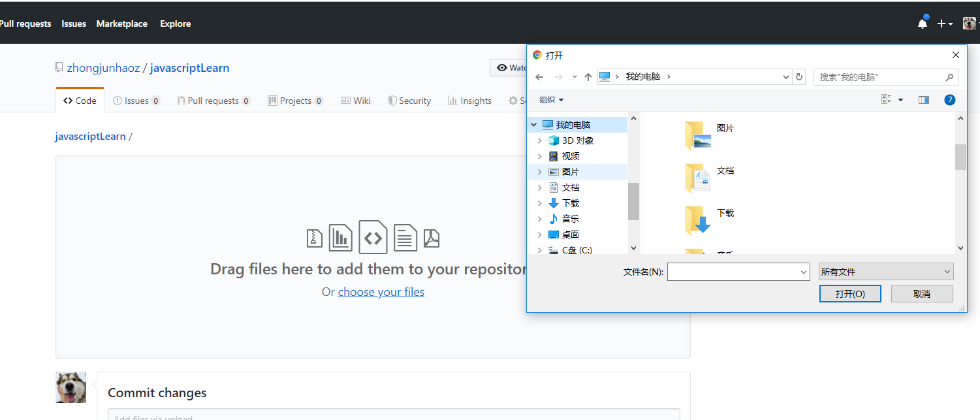Click computer icon in dialog address bar
The height and width of the screenshot is (420, 980).
click(605, 76)
